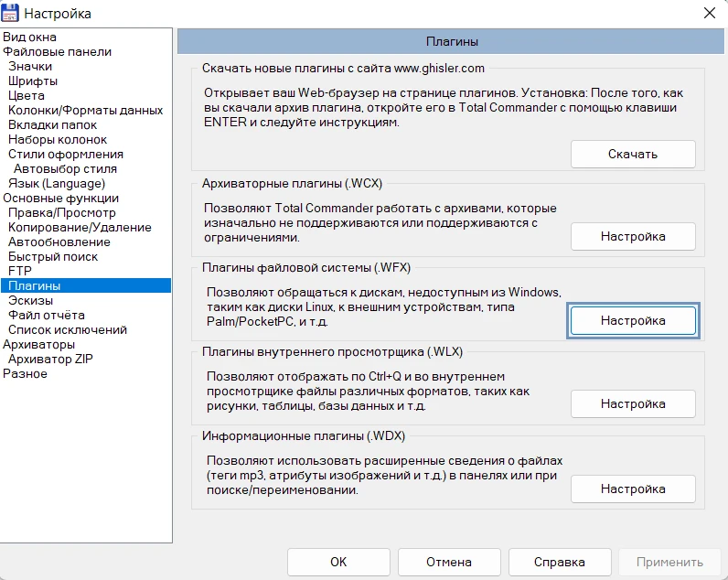
Task: Open help via the Справка button
Action: [560, 562]
